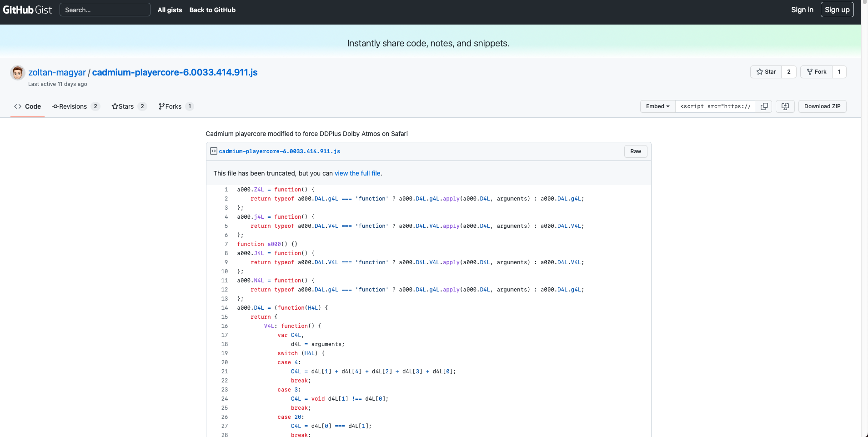Click the gist search field

point(105,10)
